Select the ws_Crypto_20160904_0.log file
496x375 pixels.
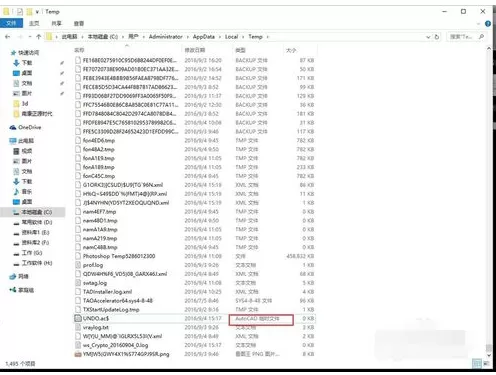(115, 345)
